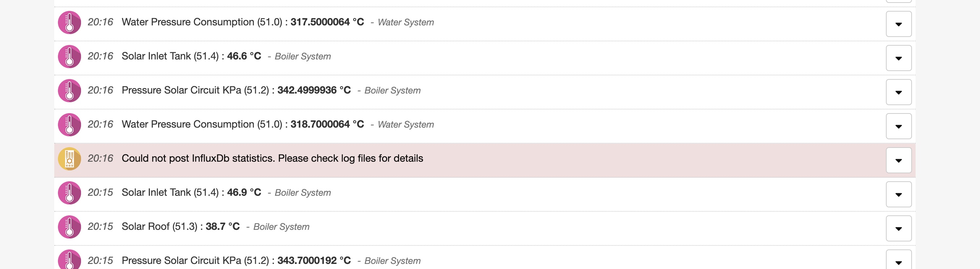Screen dimensions: 980x269
Task: Click the "Could not post InfluxDb statistics" message
Action: (272, 158)
